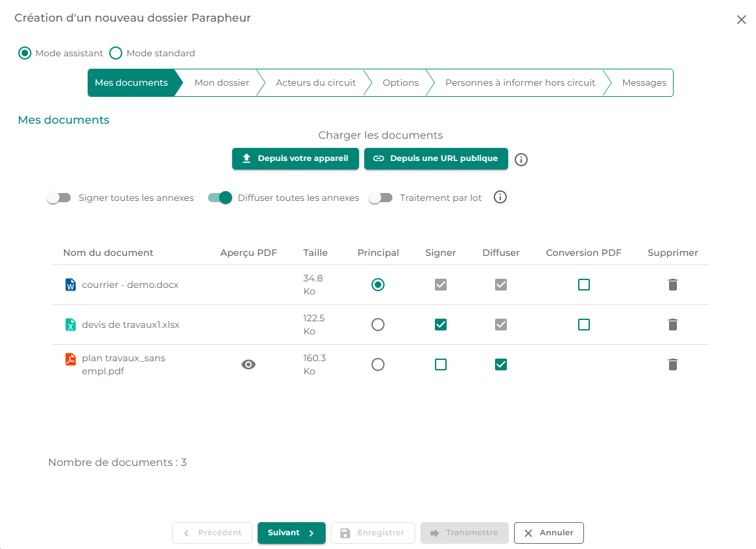Click the Principal column header
This screenshot has width=756, height=549.
378,253
